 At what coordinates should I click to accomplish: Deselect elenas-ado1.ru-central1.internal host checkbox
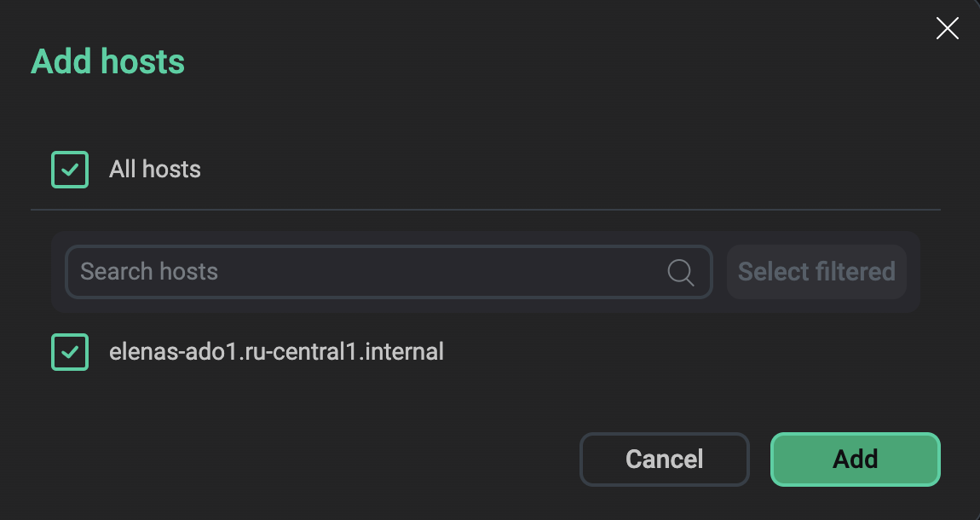click(70, 352)
